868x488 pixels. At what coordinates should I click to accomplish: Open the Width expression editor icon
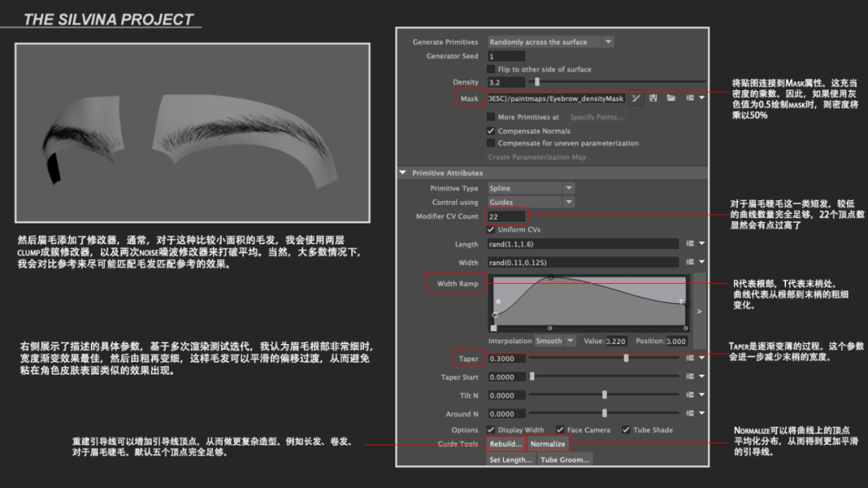click(690, 262)
